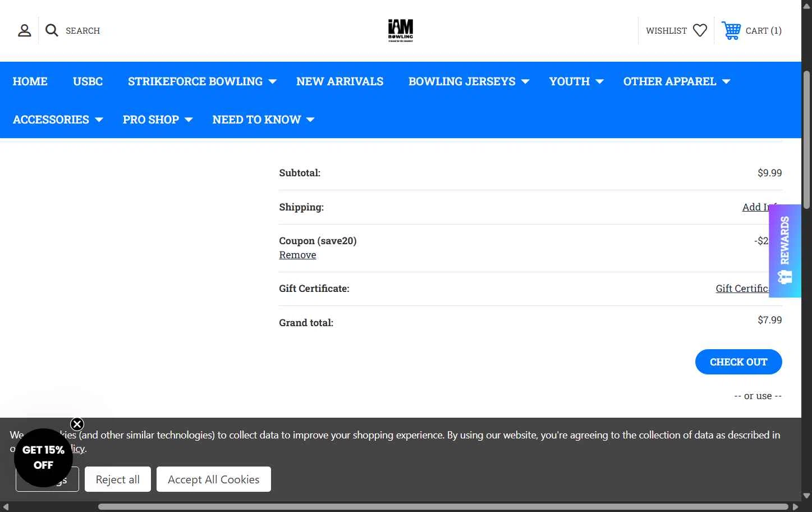Screen dimensions: 812x512
Task: Open the Gift Certificate link
Action: (742, 289)
